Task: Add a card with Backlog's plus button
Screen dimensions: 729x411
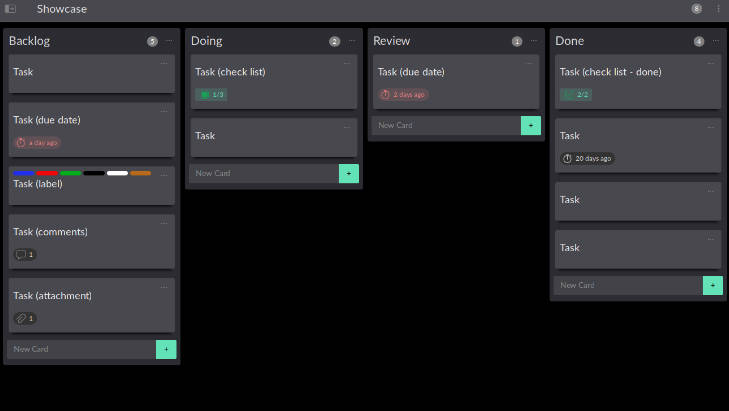Action: coord(166,349)
